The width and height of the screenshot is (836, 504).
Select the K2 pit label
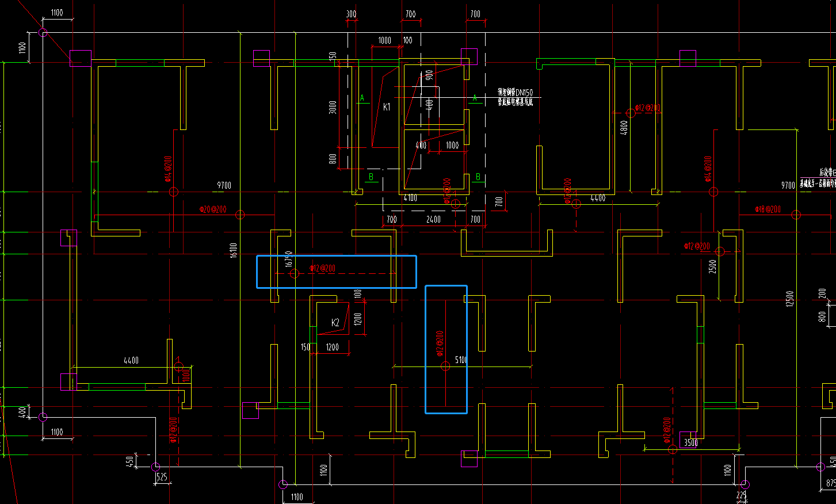335,323
